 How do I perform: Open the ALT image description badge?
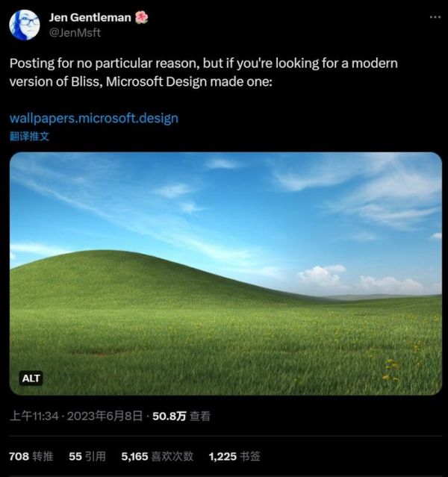(x=31, y=378)
